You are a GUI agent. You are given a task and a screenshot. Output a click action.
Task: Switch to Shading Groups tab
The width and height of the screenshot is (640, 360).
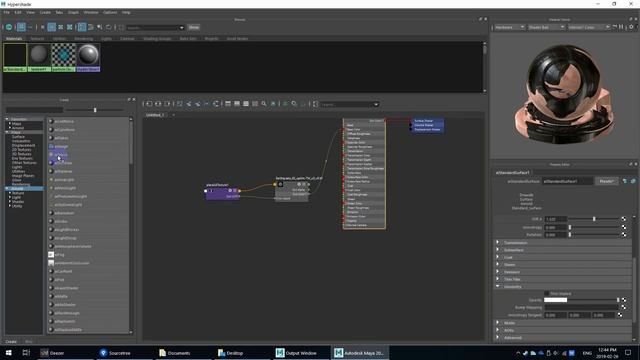[157, 39]
